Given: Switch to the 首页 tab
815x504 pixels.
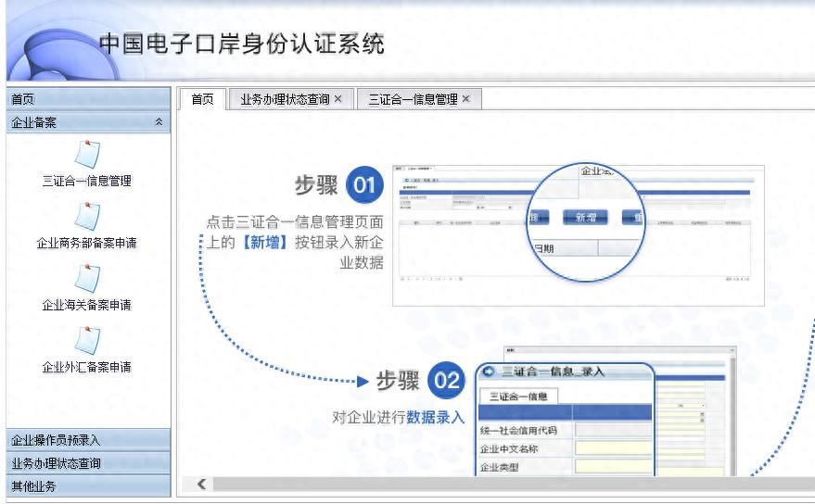Looking at the screenshot, I should (202, 99).
